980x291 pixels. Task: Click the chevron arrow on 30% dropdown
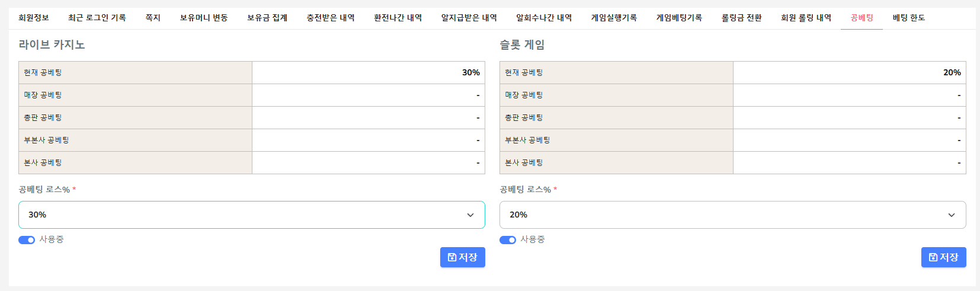(470, 215)
